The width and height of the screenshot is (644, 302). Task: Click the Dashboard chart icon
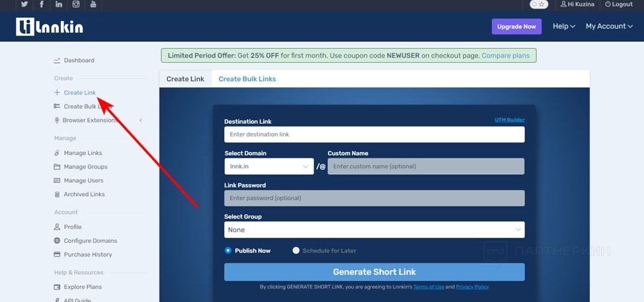[x=57, y=60]
